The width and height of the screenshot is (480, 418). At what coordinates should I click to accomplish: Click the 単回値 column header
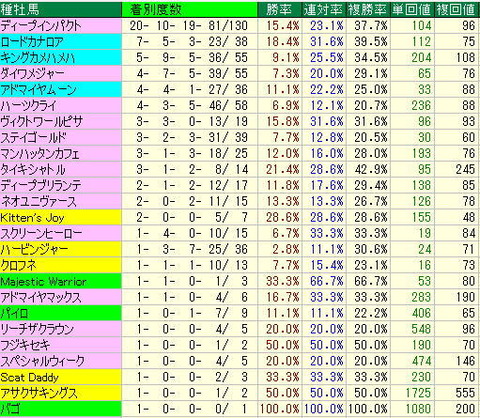(x=412, y=9)
